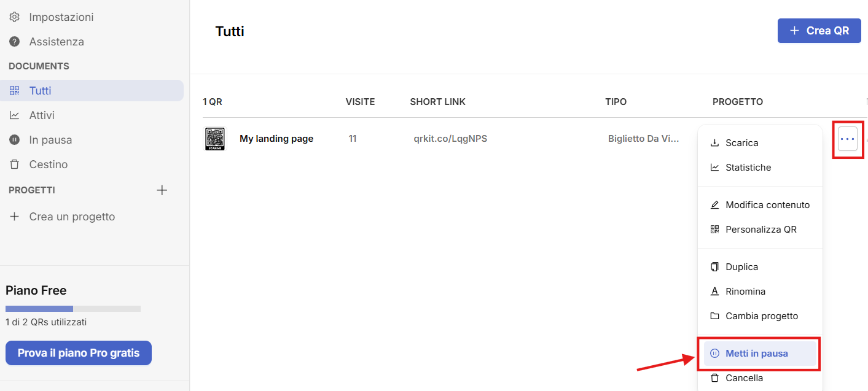Open the Attivi sidebar section
The width and height of the screenshot is (868, 391).
pos(42,115)
